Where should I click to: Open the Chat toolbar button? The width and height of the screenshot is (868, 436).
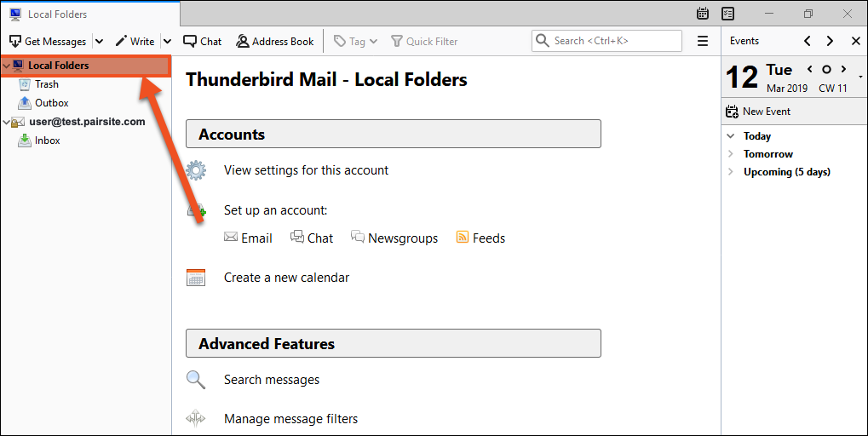click(203, 42)
